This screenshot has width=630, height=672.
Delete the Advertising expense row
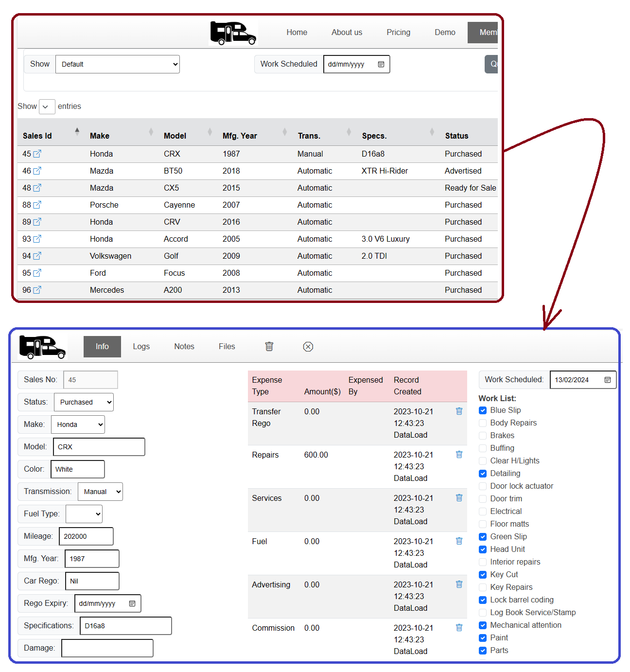click(x=459, y=584)
